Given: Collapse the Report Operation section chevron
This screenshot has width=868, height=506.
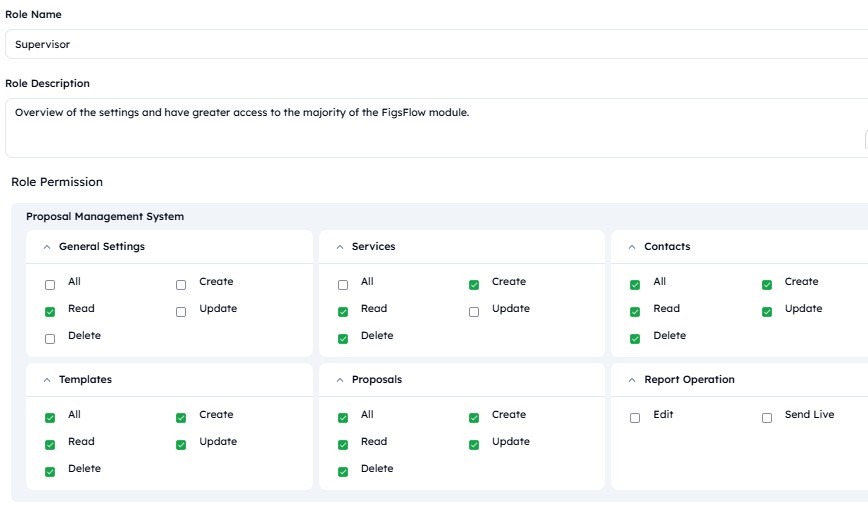Looking at the screenshot, I should pos(632,380).
